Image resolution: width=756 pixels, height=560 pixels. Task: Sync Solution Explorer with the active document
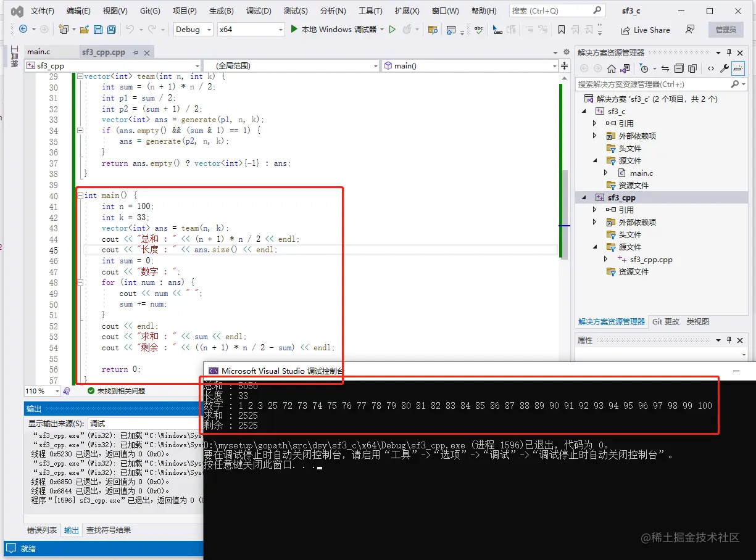click(x=665, y=68)
